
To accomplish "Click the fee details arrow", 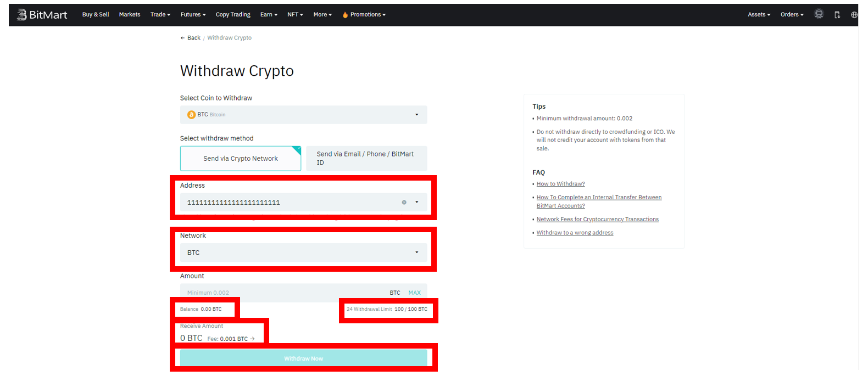I will (x=252, y=339).
